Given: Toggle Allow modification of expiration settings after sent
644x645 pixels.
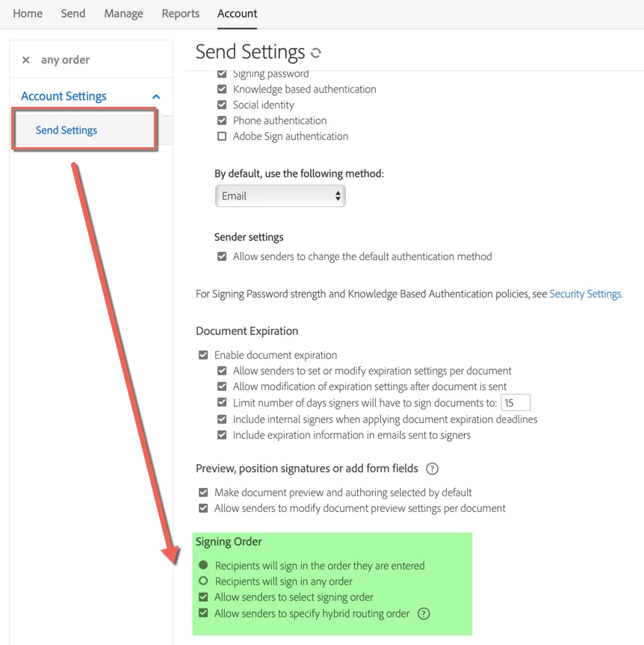Looking at the screenshot, I should click(222, 386).
